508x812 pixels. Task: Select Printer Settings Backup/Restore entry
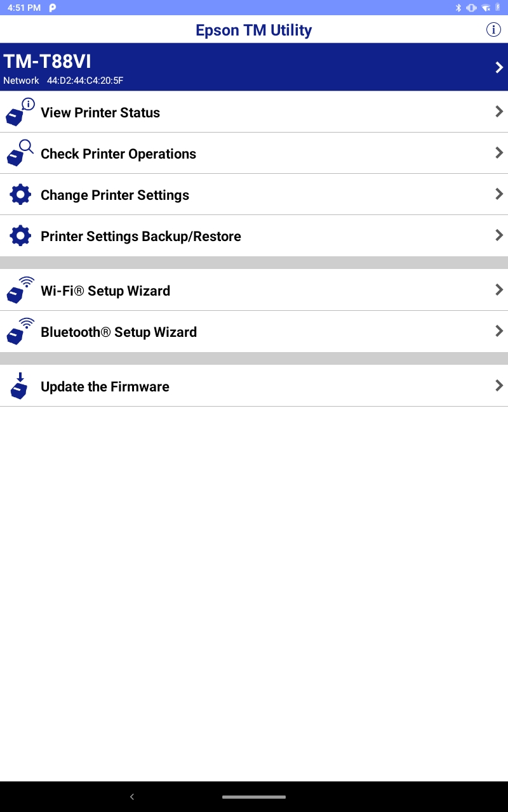141,236
